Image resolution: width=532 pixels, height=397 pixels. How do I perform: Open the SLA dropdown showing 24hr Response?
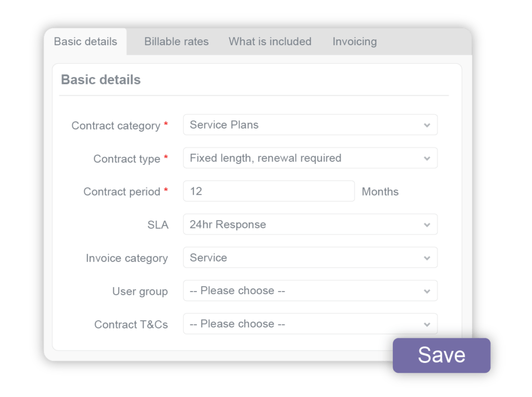[x=310, y=224]
